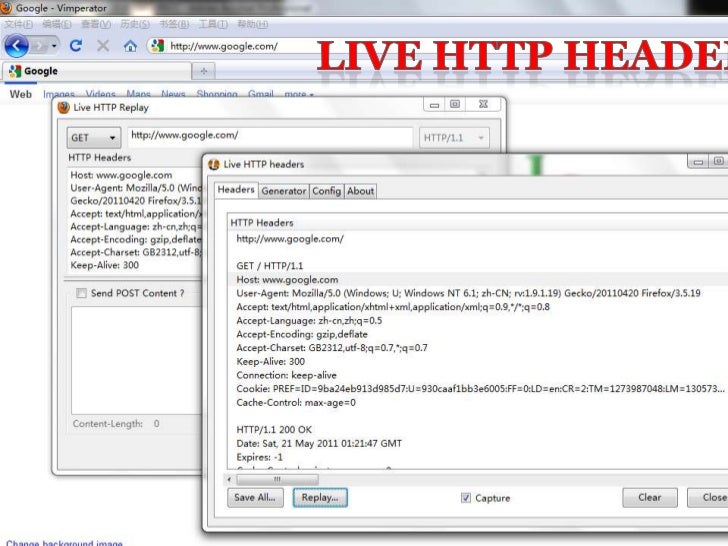Open the 历史(S) menu
The image size is (728, 546).
click(135, 24)
